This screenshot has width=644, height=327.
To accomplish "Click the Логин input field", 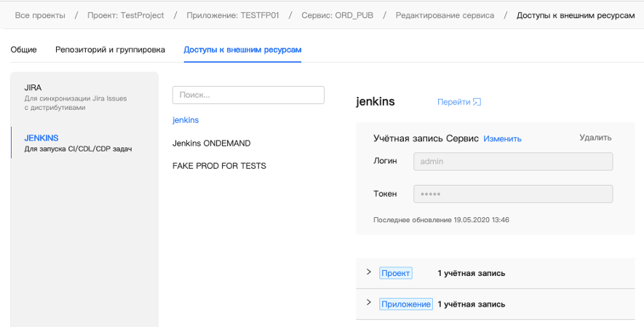I will pyautogui.click(x=513, y=161).
